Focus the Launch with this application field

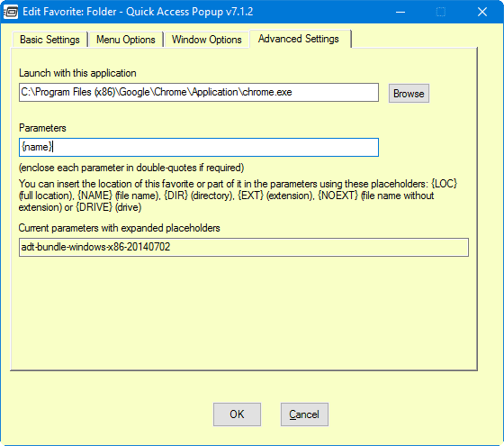[x=199, y=92]
